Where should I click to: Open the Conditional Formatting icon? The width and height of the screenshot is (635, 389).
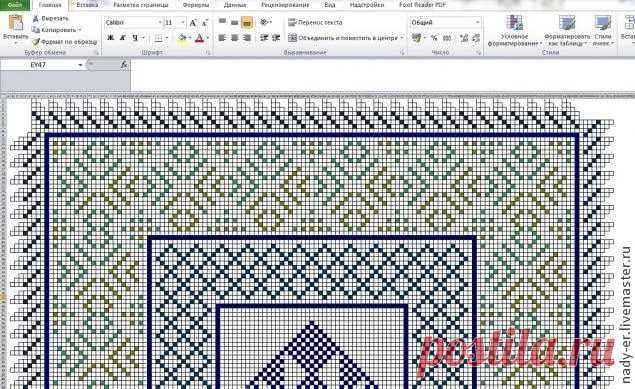tap(515, 23)
